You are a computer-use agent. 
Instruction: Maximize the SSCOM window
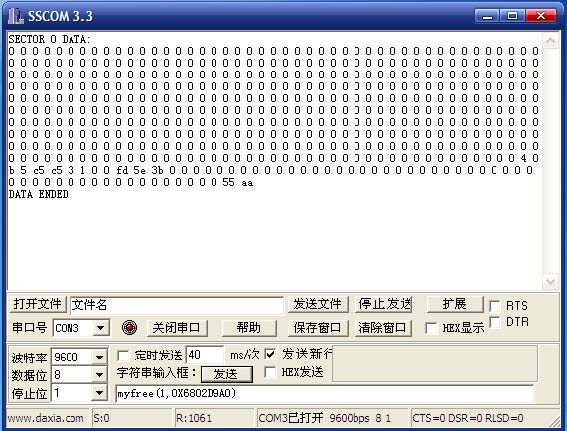pyautogui.click(x=512, y=16)
